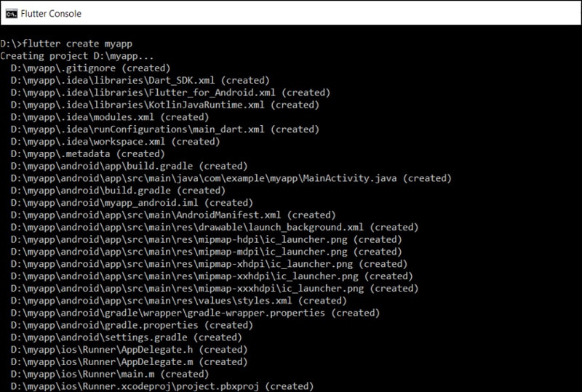Click the modules.xml output line

[110, 116]
